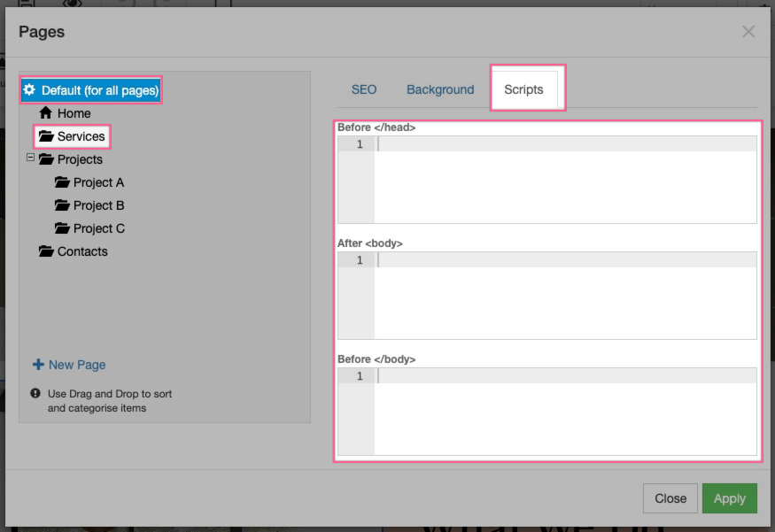Close the Pages dialog with X
775x532 pixels.
[x=748, y=32]
